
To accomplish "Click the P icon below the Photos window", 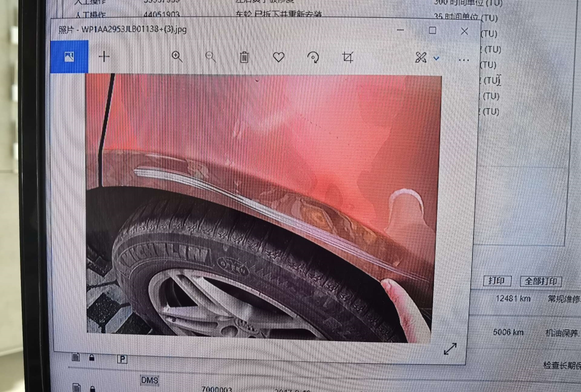I will (x=122, y=359).
